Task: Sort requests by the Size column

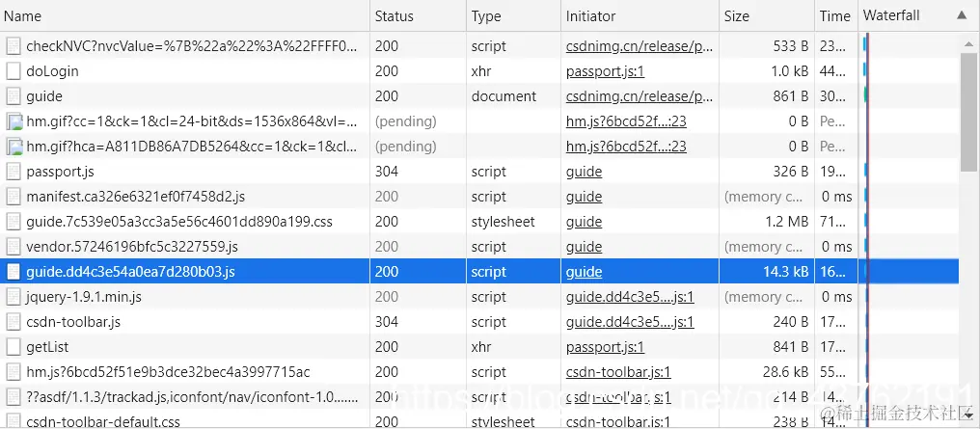Action: [767, 16]
